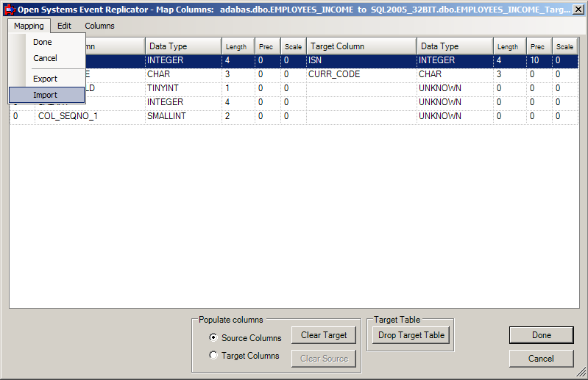Image resolution: width=588 pixels, height=380 pixels.
Task: Click the Drop Target Table button
Action: 411,335
